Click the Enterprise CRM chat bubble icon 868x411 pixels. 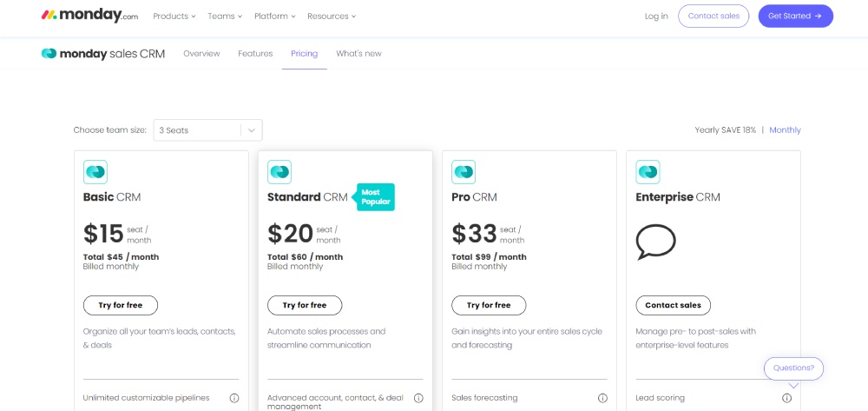tap(656, 242)
